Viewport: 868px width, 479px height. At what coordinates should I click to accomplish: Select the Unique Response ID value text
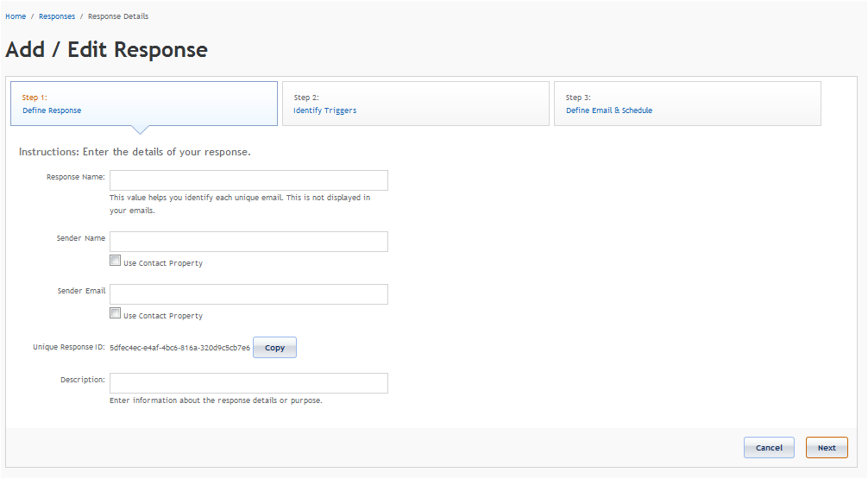180,348
